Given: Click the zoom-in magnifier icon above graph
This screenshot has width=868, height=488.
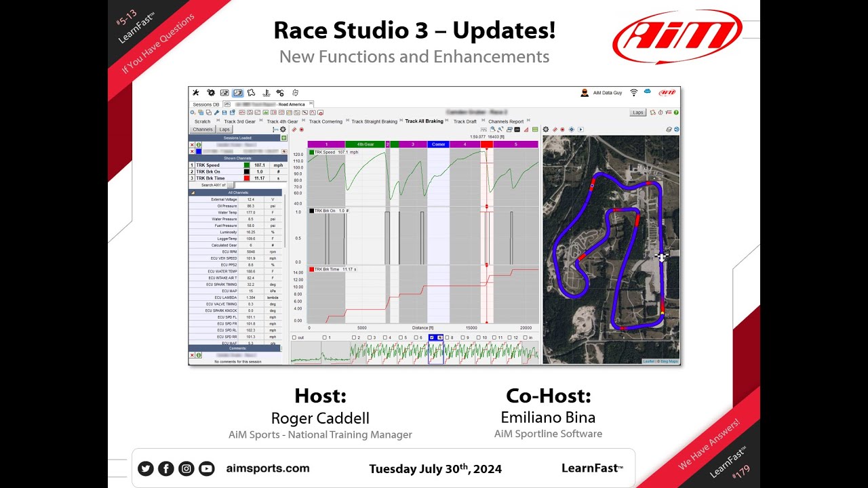Looking at the screenshot, I should tap(492, 129).
